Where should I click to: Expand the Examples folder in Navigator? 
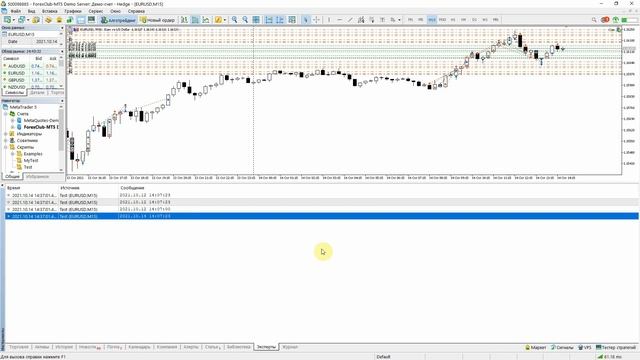(13, 154)
